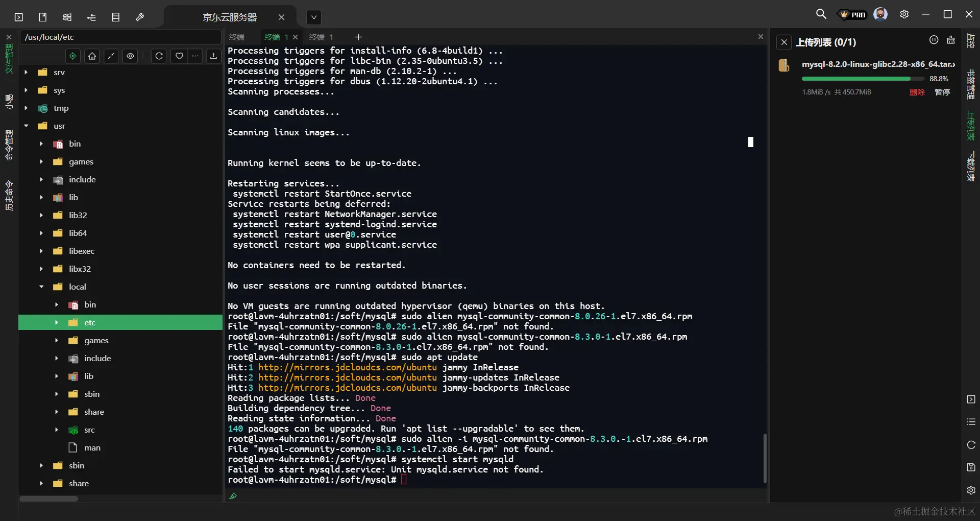Viewport: 980px width, 521px height.
Task: Open the 书签管理 side tab
Action: pos(971,85)
